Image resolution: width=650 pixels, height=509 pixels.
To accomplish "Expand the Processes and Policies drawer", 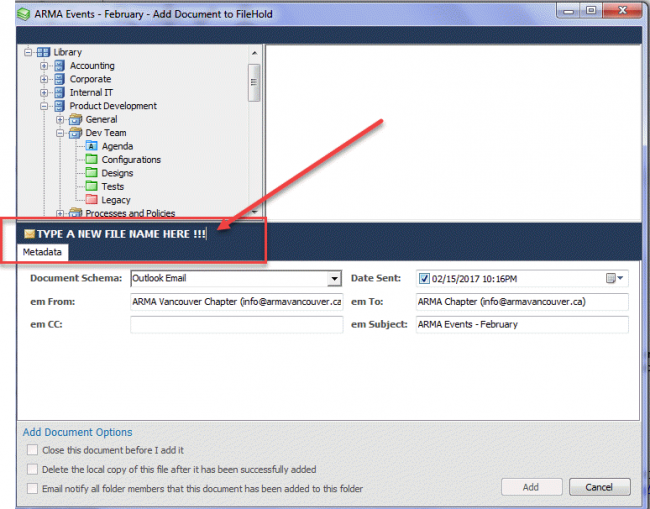I will tap(60, 213).
